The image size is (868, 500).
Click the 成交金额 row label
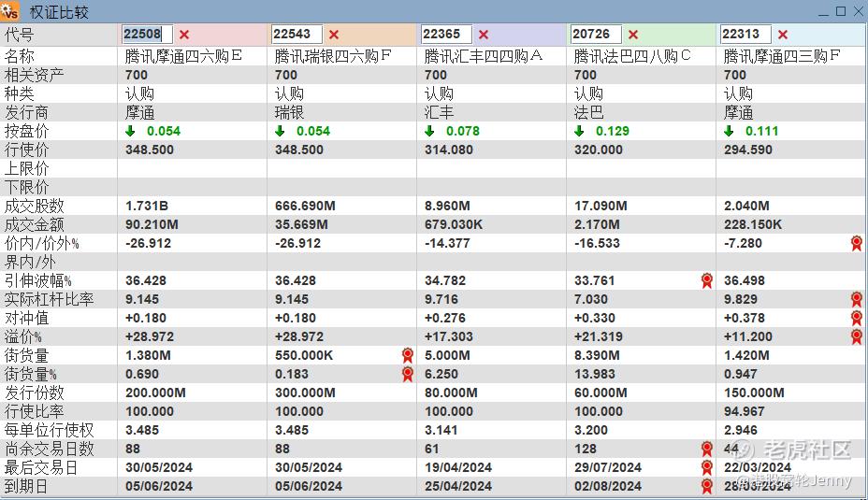34,224
